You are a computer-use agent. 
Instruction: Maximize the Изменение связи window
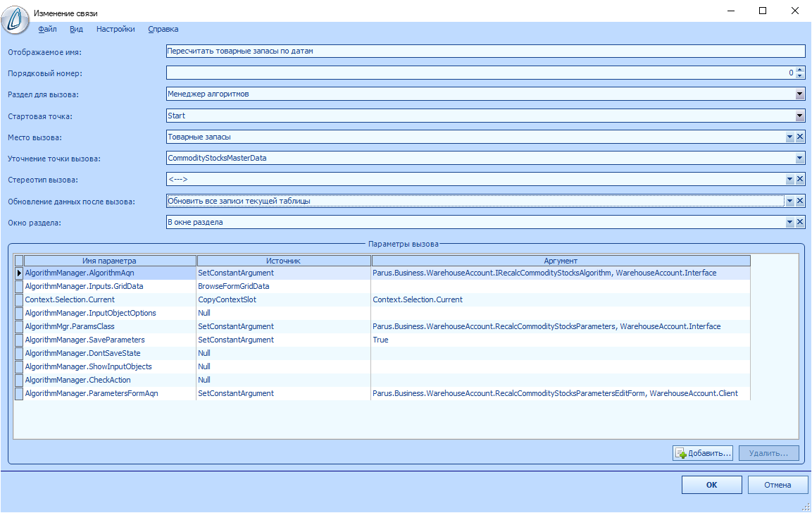click(x=763, y=11)
